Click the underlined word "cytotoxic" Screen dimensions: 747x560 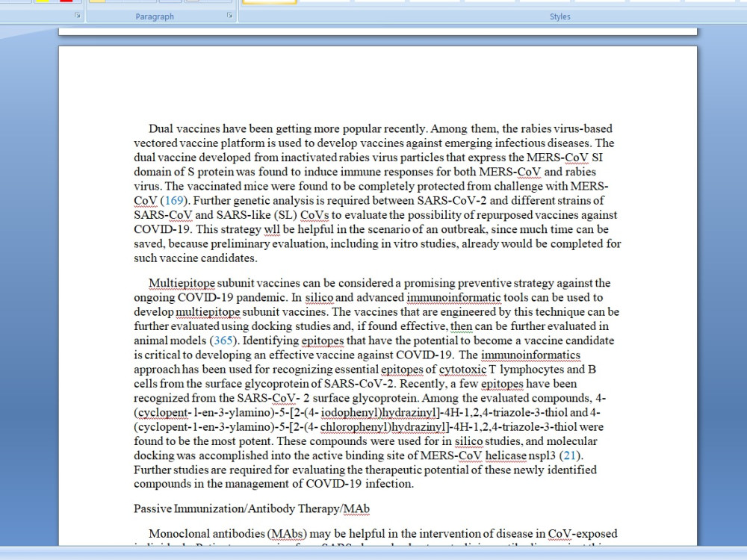tap(462, 370)
